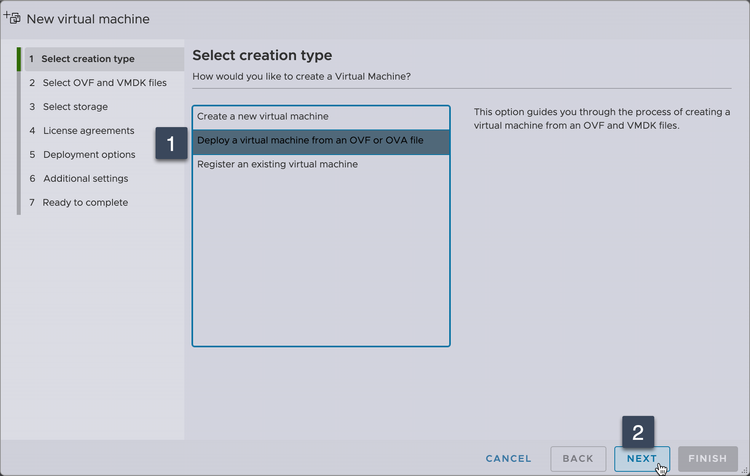This screenshot has width=750, height=476.
Task: Click the OVF option description text
Action: click(x=601, y=118)
